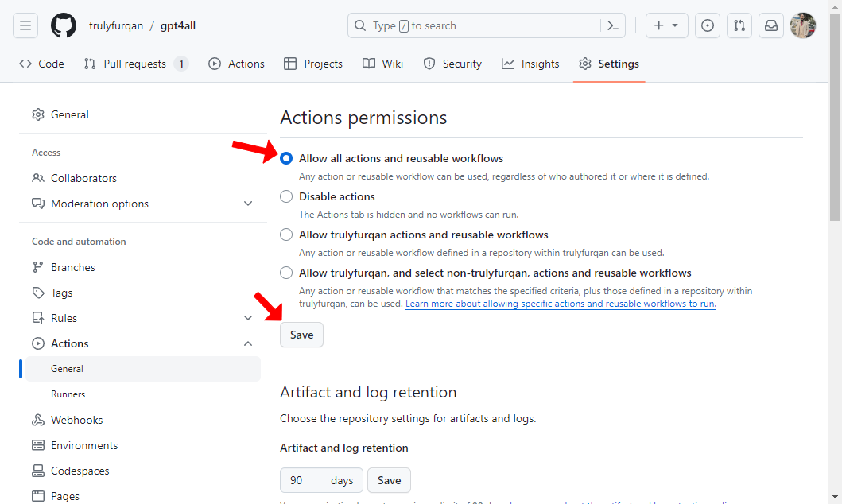
Task: Click the GitHub logo icon
Action: 64,25
